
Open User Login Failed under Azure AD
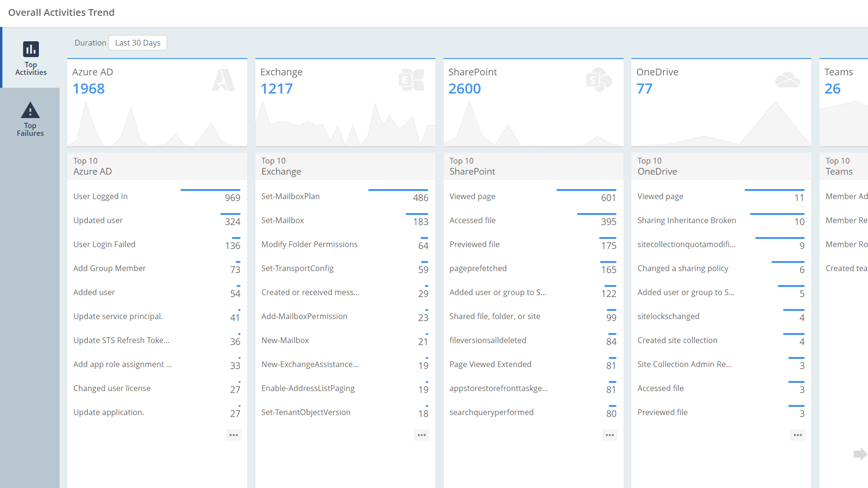coord(104,244)
